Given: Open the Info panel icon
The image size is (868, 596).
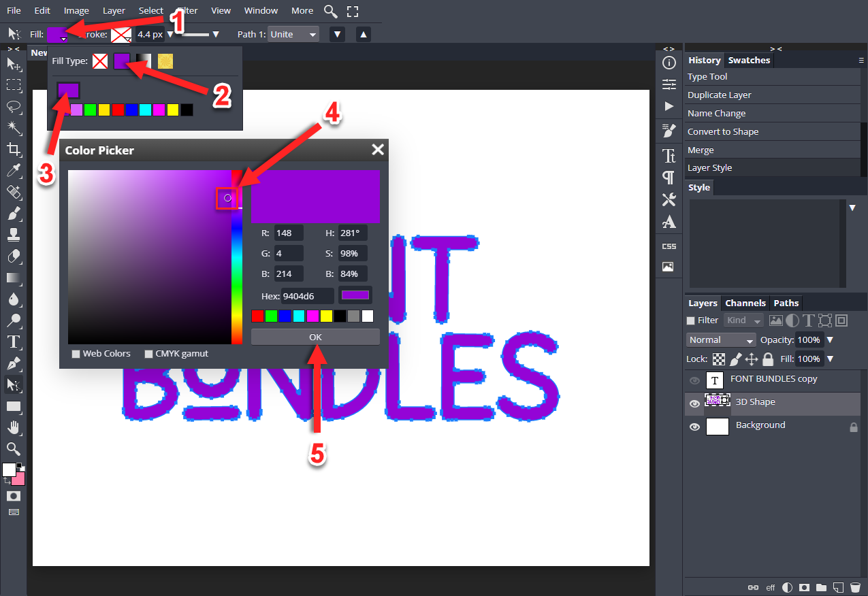Looking at the screenshot, I should point(669,63).
